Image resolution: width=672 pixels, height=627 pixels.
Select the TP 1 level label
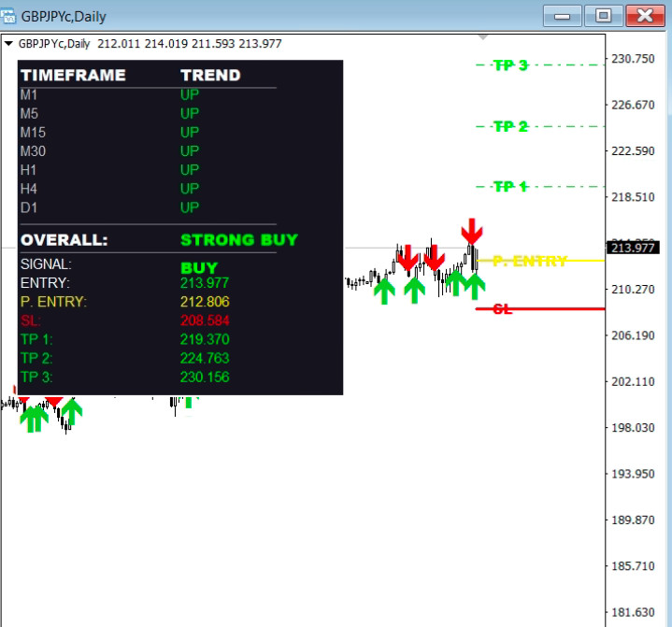(x=511, y=187)
